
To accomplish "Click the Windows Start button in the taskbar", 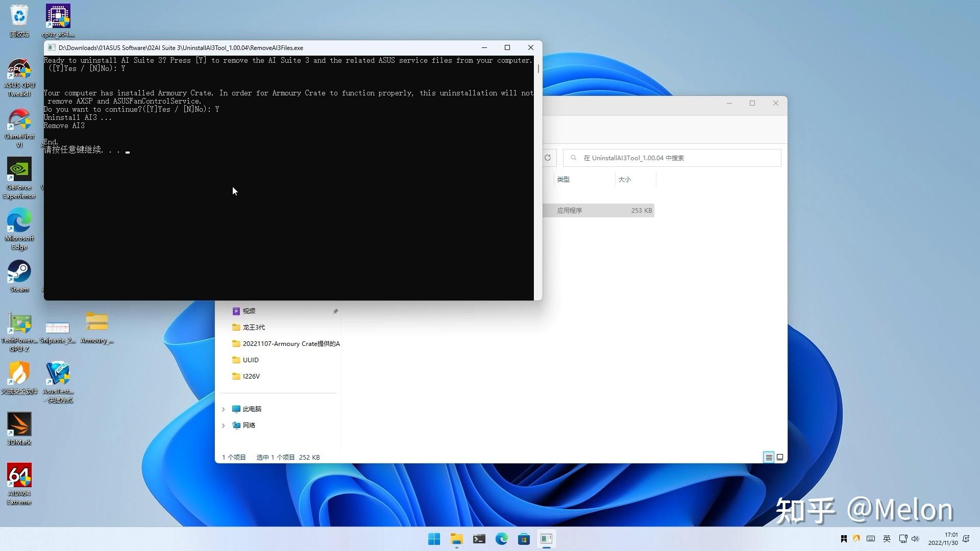I will [434, 539].
